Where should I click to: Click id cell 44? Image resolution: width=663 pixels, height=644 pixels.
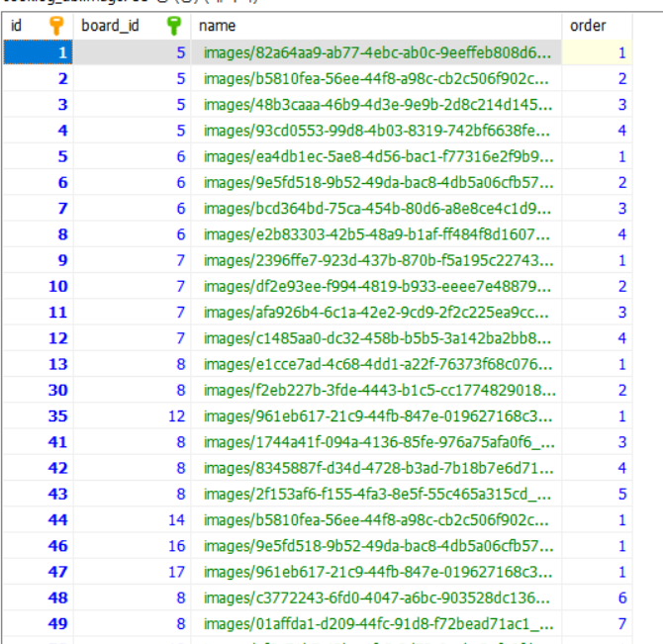click(x=38, y=519)
